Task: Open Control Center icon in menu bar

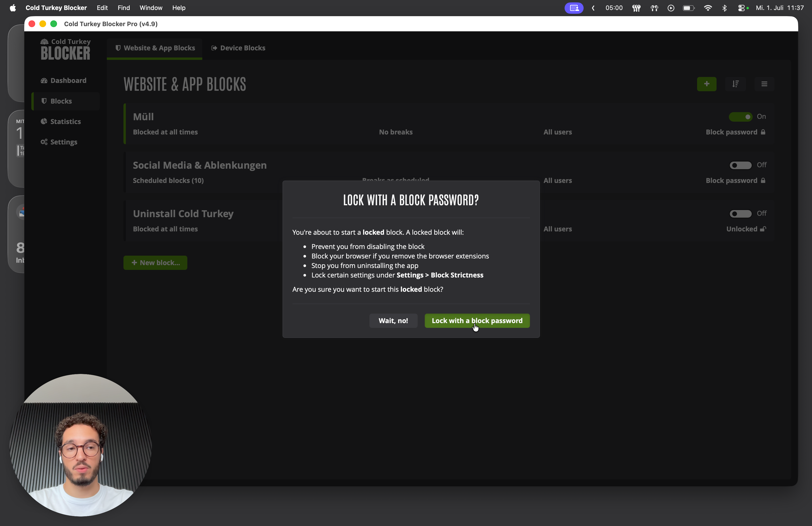Action: 741,8
